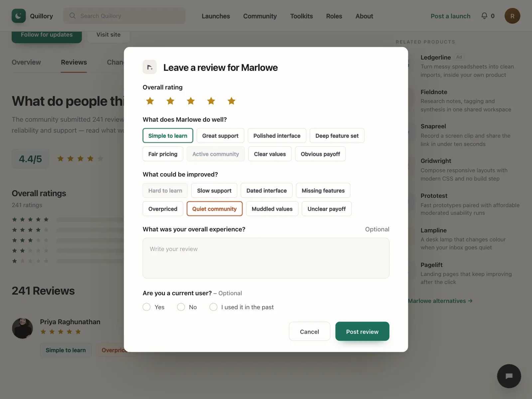
Task: Open the chat bubble widget
Action: point(509,376)
